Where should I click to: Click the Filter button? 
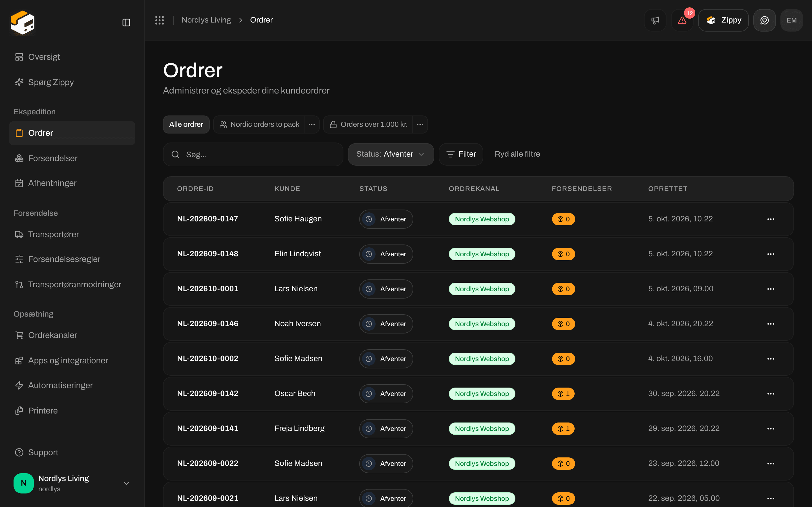tap(461, 154)
